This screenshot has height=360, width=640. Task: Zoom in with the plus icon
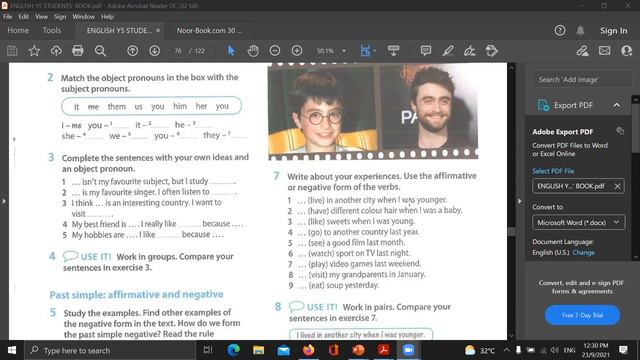click(297, 51)
